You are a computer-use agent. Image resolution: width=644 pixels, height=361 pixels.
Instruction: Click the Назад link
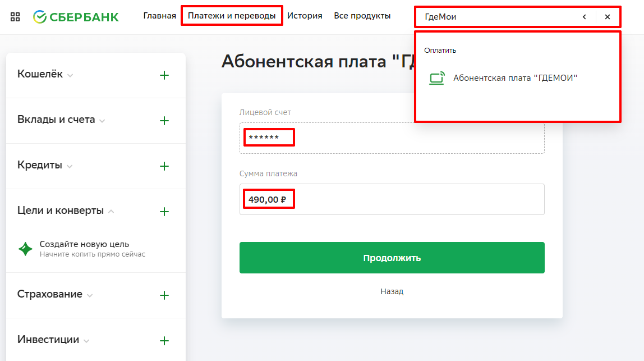coord(392,291)
